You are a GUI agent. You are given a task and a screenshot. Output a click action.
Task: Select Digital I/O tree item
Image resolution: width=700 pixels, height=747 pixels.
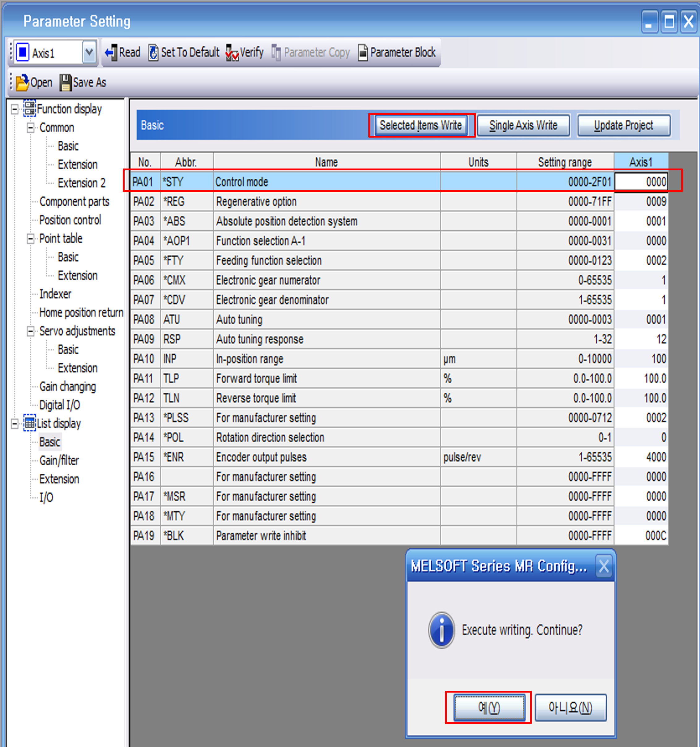[59, 405]
